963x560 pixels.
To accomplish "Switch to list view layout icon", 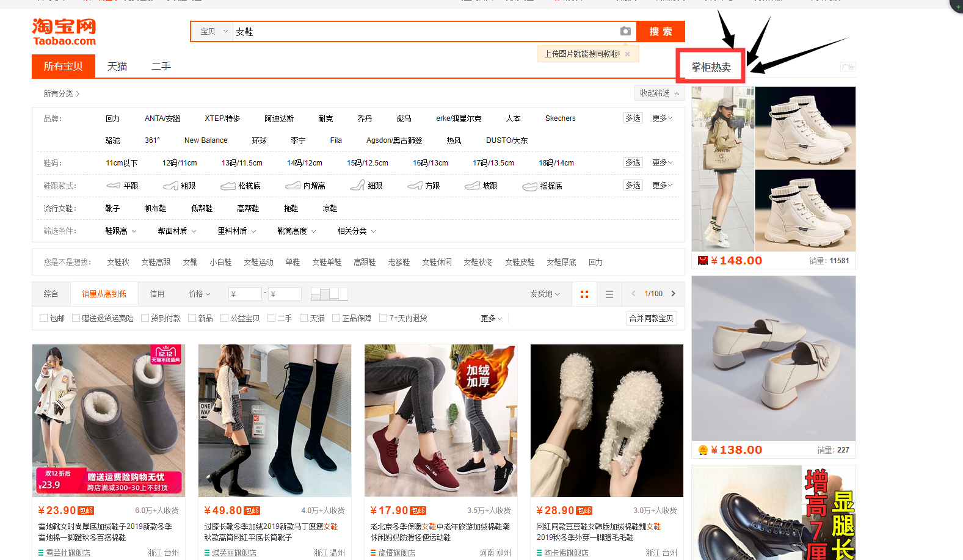I will tap(609, 294).
